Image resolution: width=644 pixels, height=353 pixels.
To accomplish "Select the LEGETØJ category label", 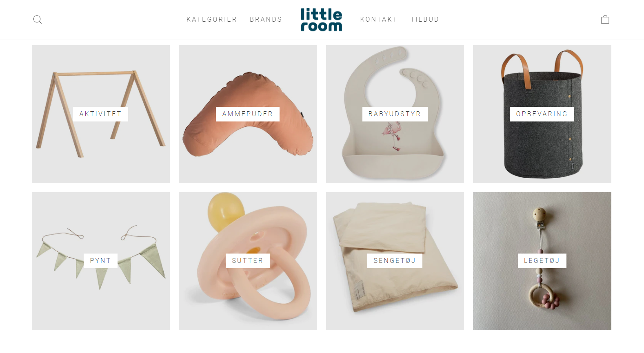I will 542,261.
